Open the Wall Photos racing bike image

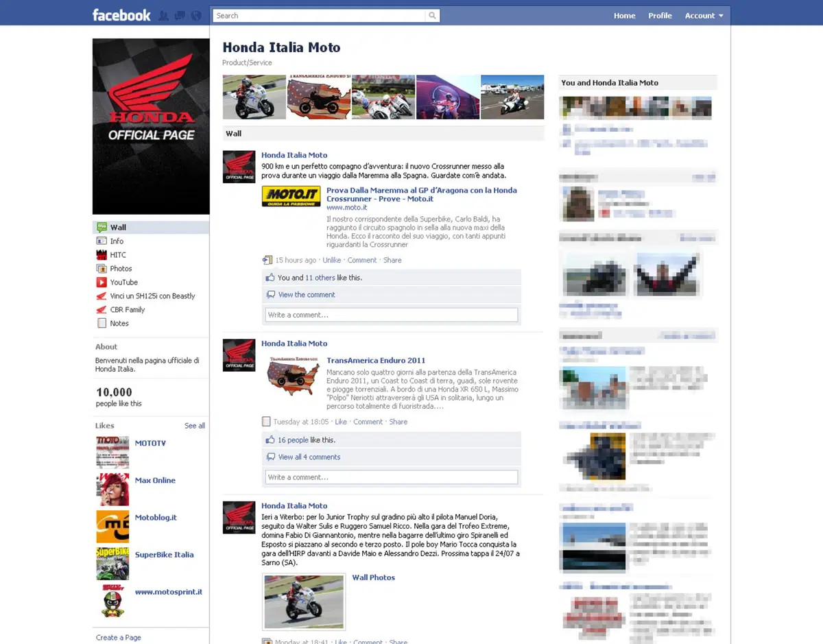coord(304,601)
